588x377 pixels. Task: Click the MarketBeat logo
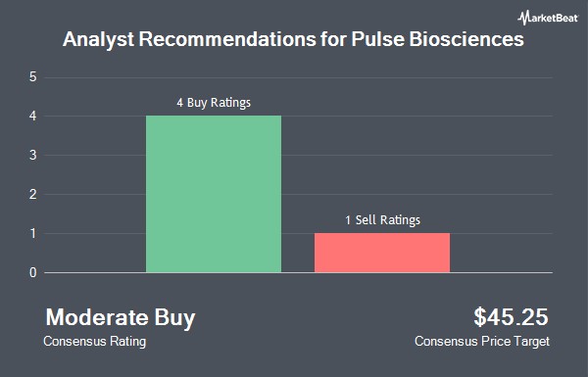point(548,18)
